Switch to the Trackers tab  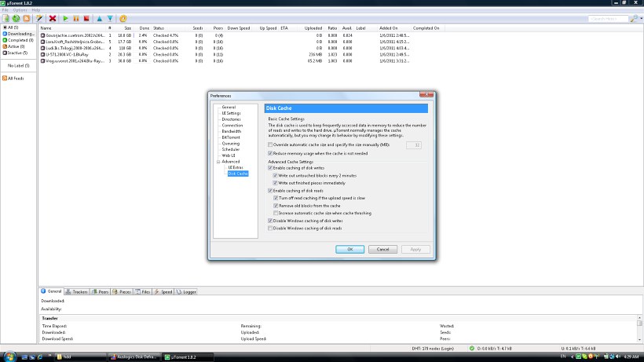click(x=79, y=291)
